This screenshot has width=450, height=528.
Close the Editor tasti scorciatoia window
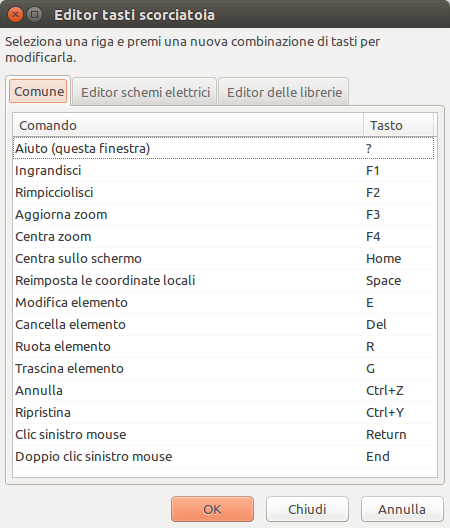[x=15, y=14]
